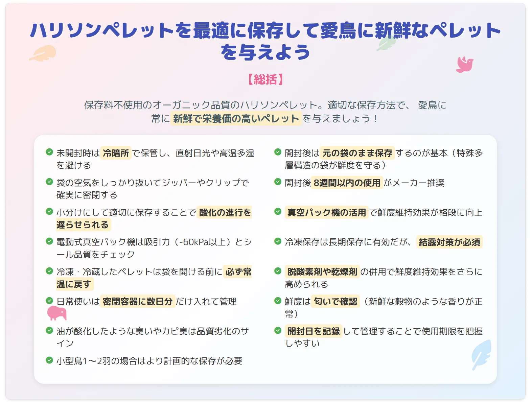532x402 pixels.
Task: Click highlighted text 結露対策が必須
Action: click(x=449, y=242)
